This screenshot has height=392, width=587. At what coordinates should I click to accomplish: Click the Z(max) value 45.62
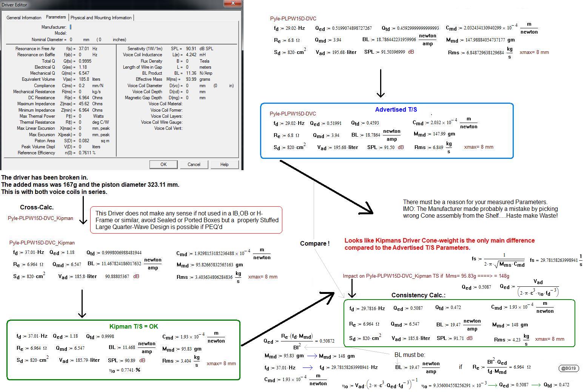pos(84,104)
